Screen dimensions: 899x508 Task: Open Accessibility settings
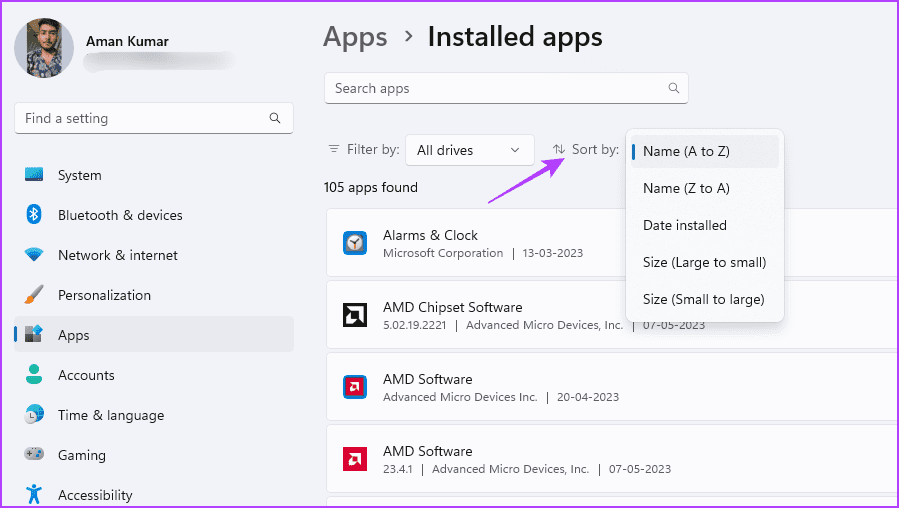pos(154,495)
